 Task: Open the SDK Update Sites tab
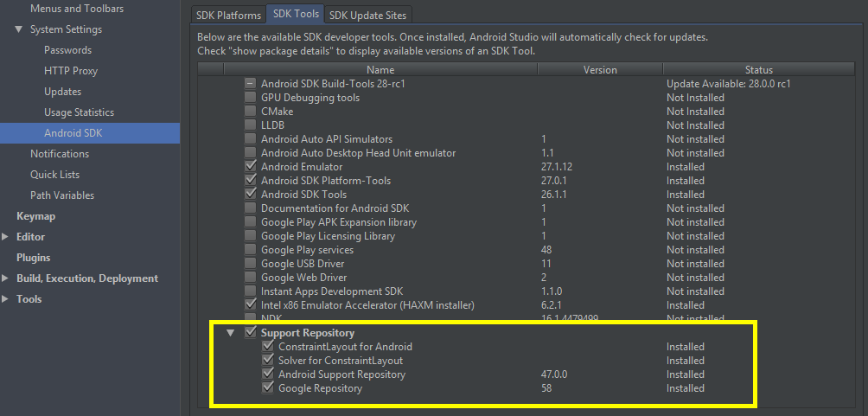click(368, 16)
